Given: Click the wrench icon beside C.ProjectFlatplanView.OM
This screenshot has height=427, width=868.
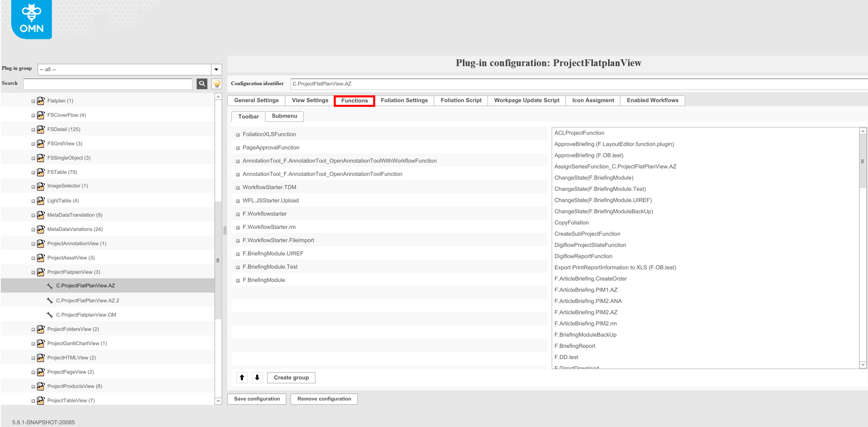Looking at the screenshot, I should (x=50, y=314).
